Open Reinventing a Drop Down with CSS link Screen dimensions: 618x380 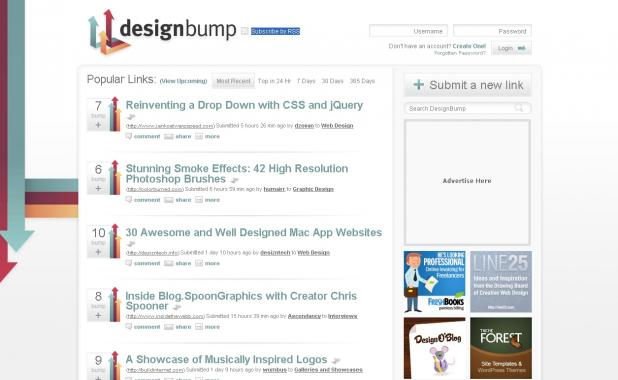[244, 105]
